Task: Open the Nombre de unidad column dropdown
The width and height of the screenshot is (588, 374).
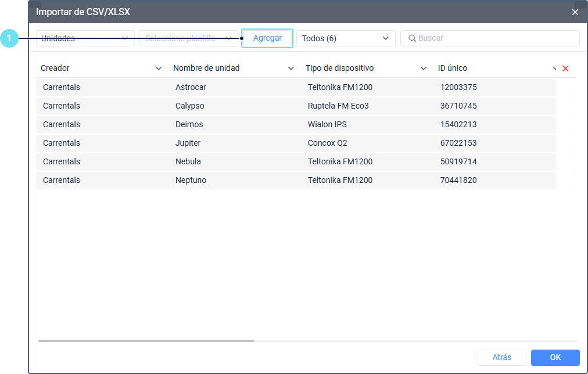Action: tap(291, 68)
